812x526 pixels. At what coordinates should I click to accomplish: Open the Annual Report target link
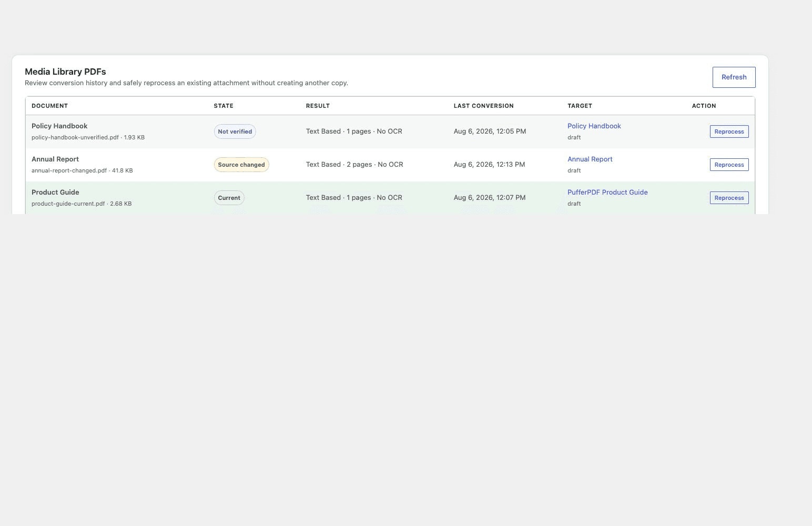tap(590, 159)
